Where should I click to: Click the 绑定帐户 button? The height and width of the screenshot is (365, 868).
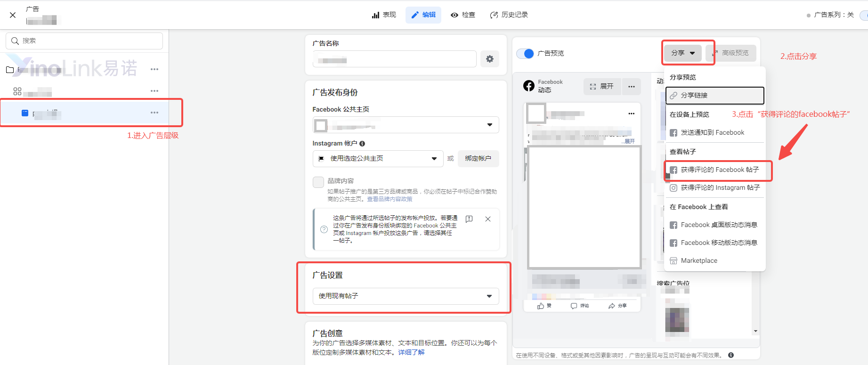coord(478,159)
